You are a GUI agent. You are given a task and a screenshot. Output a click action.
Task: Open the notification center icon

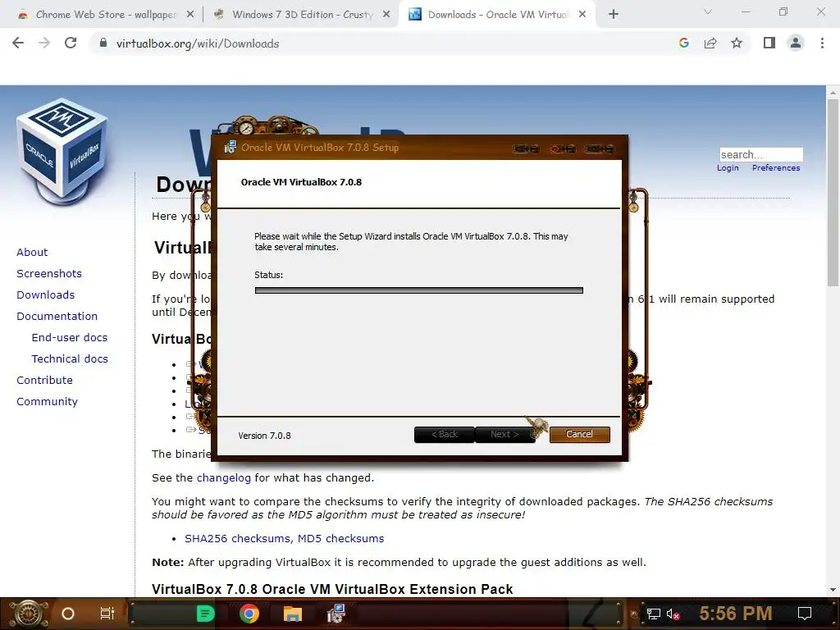805,614
